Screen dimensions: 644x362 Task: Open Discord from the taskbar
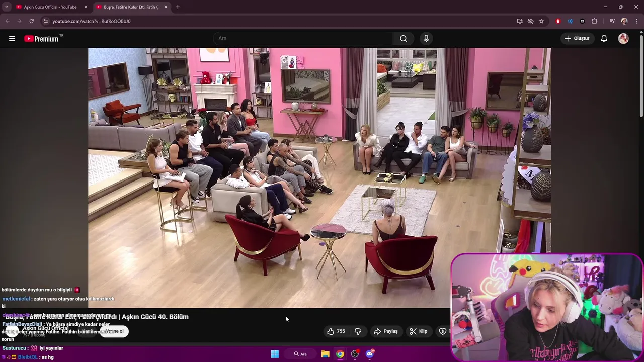tap(370, 354)
